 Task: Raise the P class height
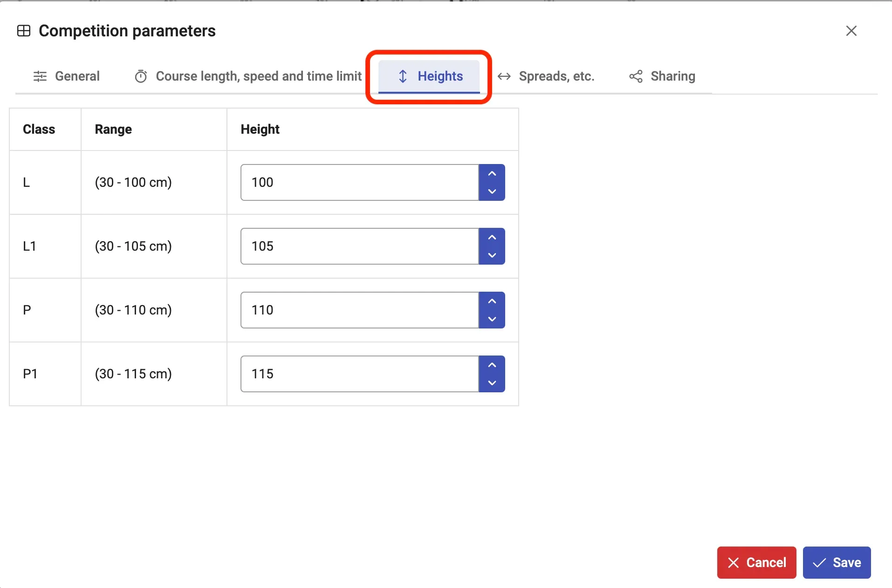(492, 301)
